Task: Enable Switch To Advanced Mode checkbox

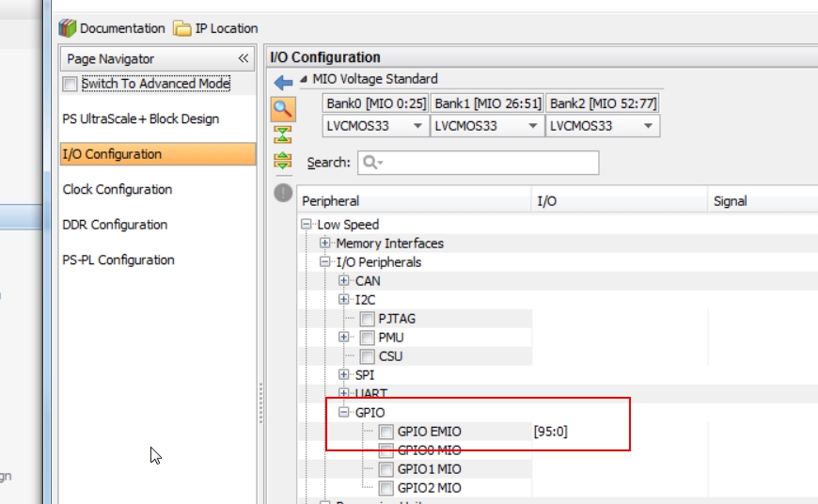Action: pyautogui.click(x=70, y=85)
